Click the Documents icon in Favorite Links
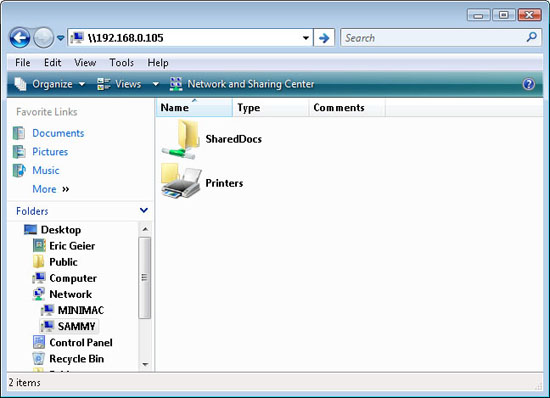The height and width of the screenshot is (398, 550). pos(19,133)
